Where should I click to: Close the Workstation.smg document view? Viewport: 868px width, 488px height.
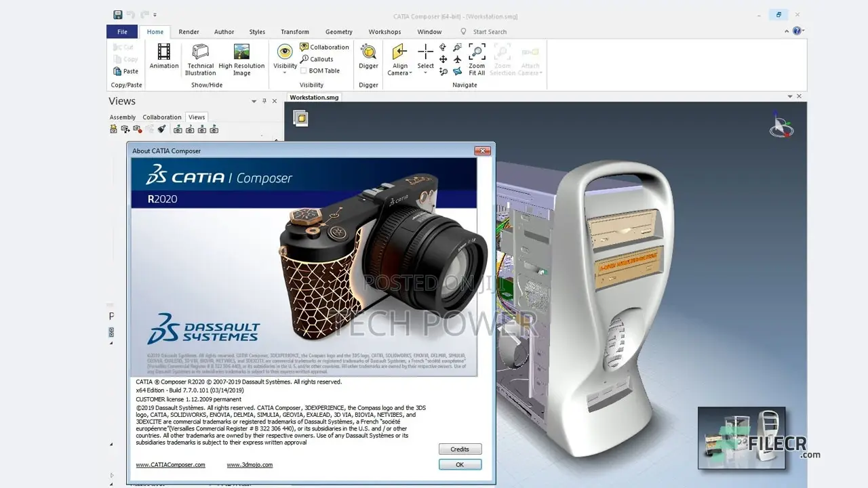(x=799, y=96)
